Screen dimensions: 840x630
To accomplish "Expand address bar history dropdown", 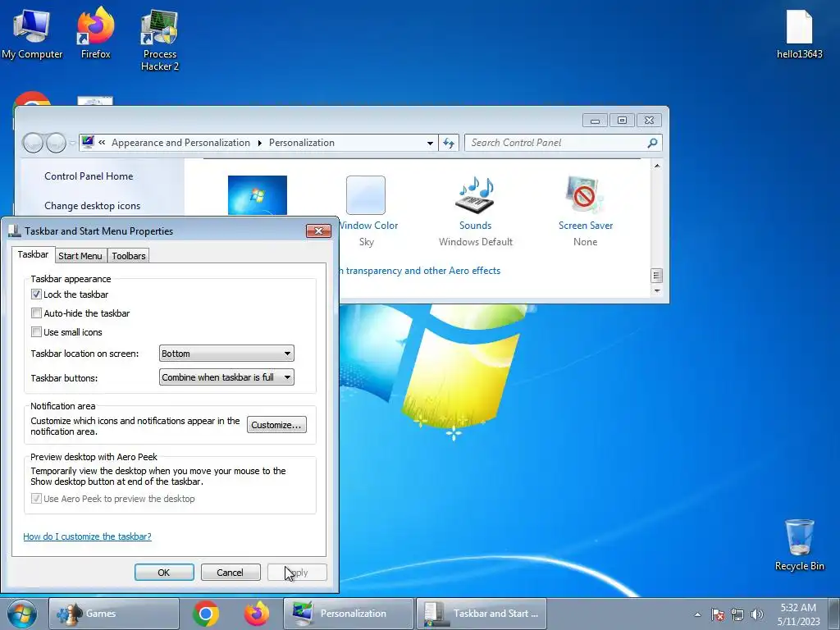I will (430, 143).
